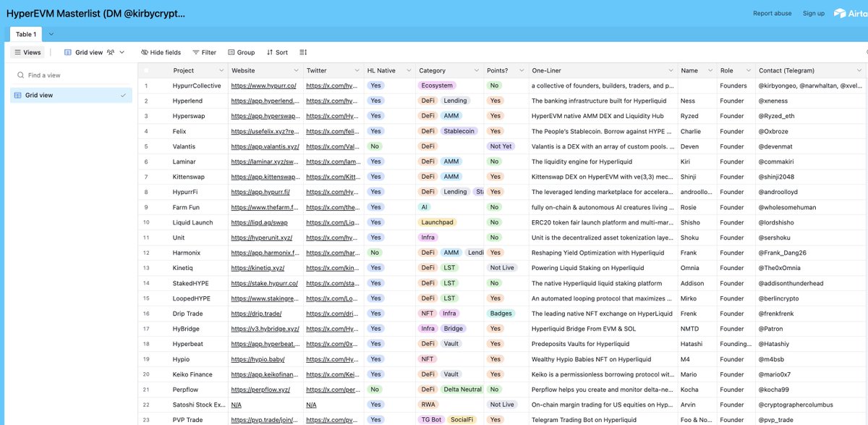Screen dimensions: 868x425
Task: Expand the HL Native column dropdown
Action: click(409, 70)
